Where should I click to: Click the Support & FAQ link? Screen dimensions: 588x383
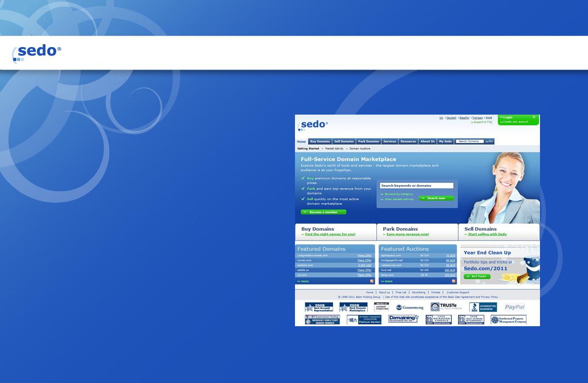[483, 122]
